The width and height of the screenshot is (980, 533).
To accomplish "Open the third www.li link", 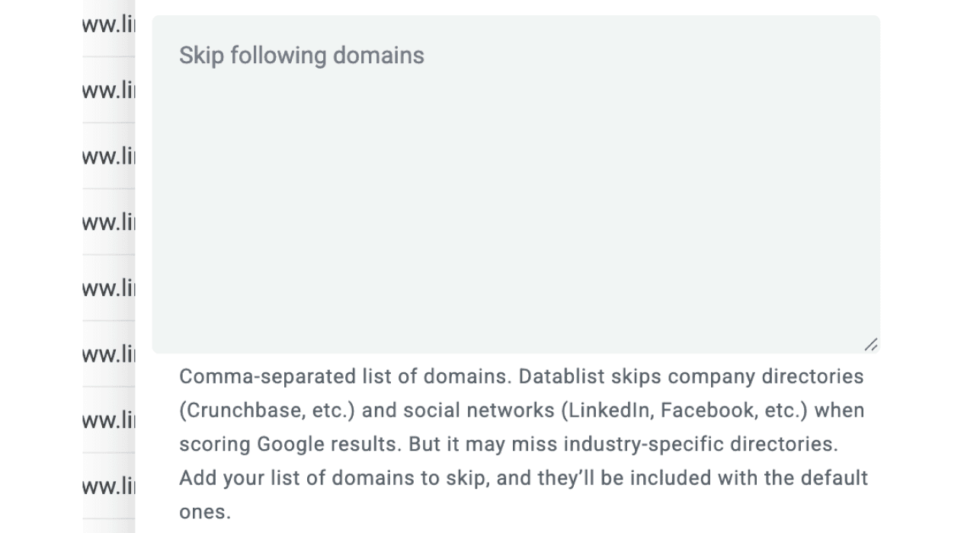I will [x=107, y=155].
